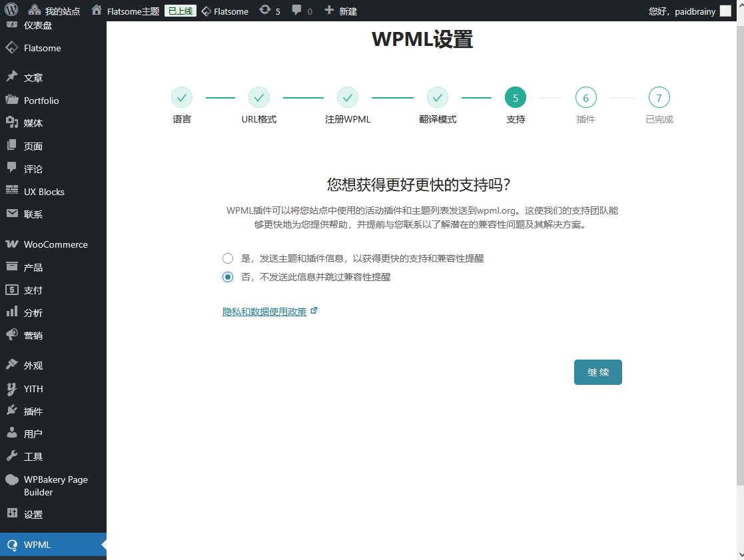Click the 用户 person icon
This screenshot has height=560, width=744.
[x=12, y=432]
